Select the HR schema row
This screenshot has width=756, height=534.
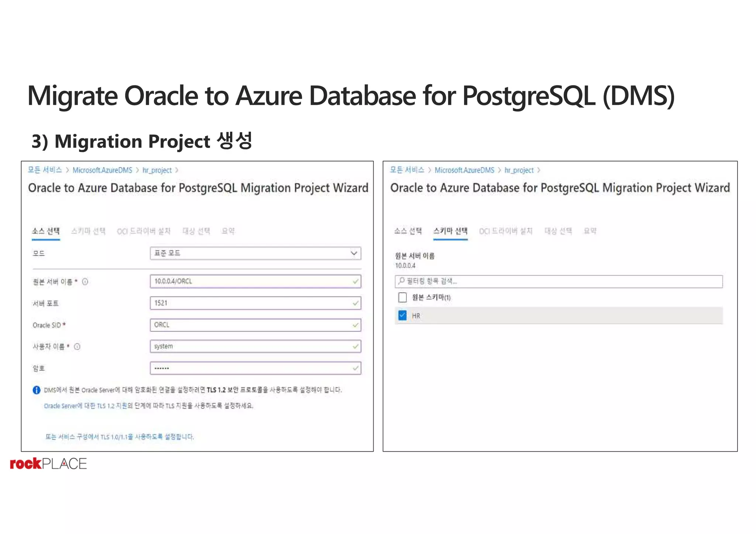pos(559,316)
